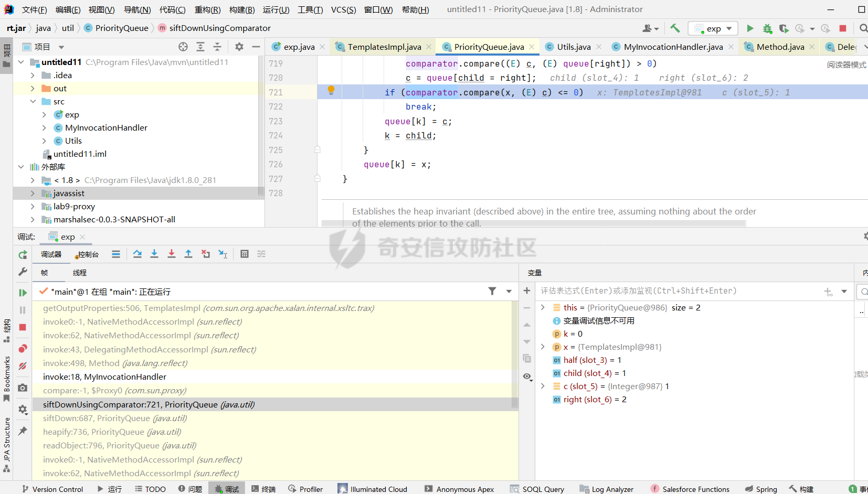Expand the .idea folder
868x494 pixels.
pyautogui.click(x=33, y=75)
